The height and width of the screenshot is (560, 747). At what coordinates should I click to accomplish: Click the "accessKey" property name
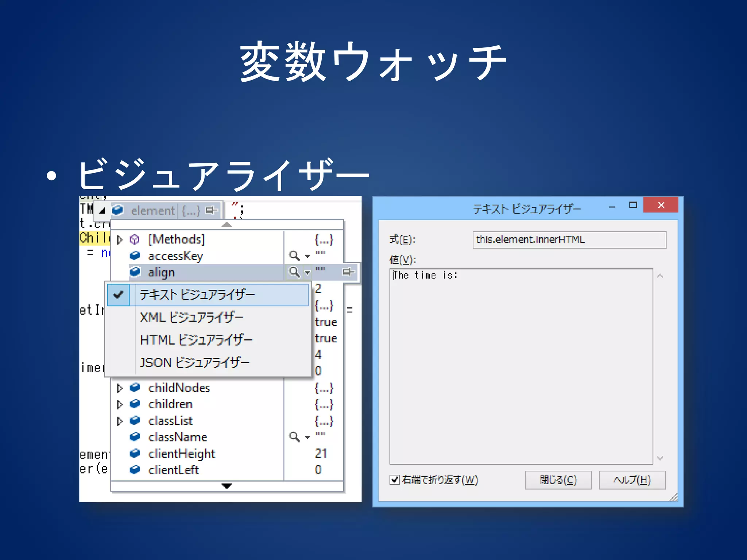point(175,256)
